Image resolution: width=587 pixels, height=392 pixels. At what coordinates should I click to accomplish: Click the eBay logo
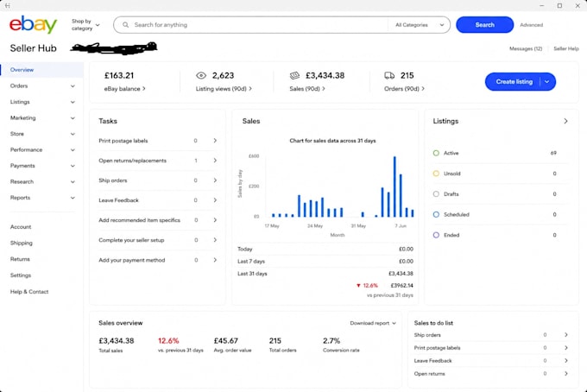pos(34,25)
